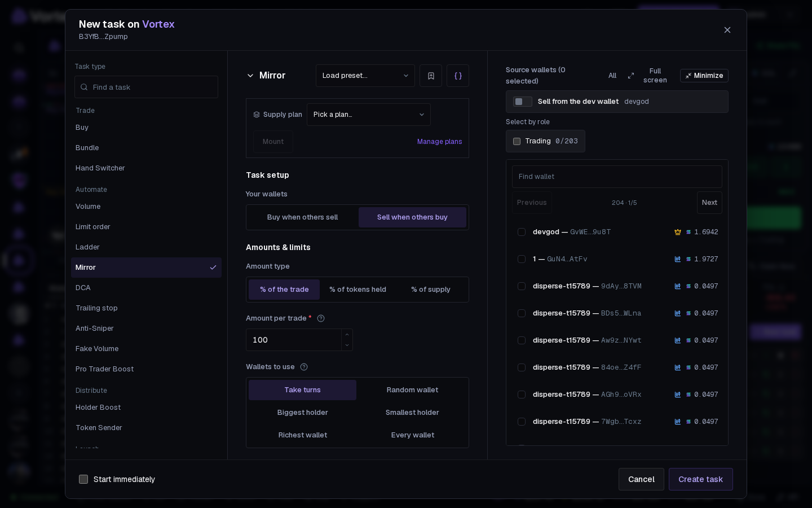The height and width of the screenshot is (508, 812).
Task: Click the search icon in Find a task
Action: pyautogui.click(x=84, y=87)
